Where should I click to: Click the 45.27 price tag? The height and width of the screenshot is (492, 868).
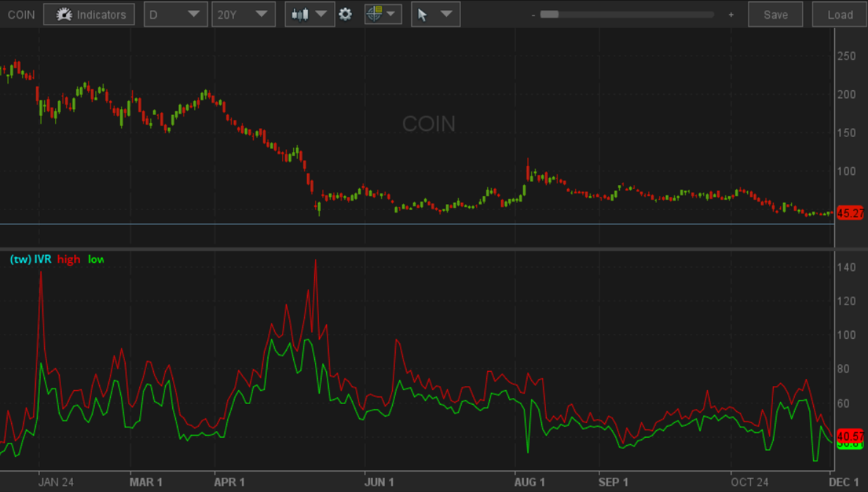click(850, 213)
